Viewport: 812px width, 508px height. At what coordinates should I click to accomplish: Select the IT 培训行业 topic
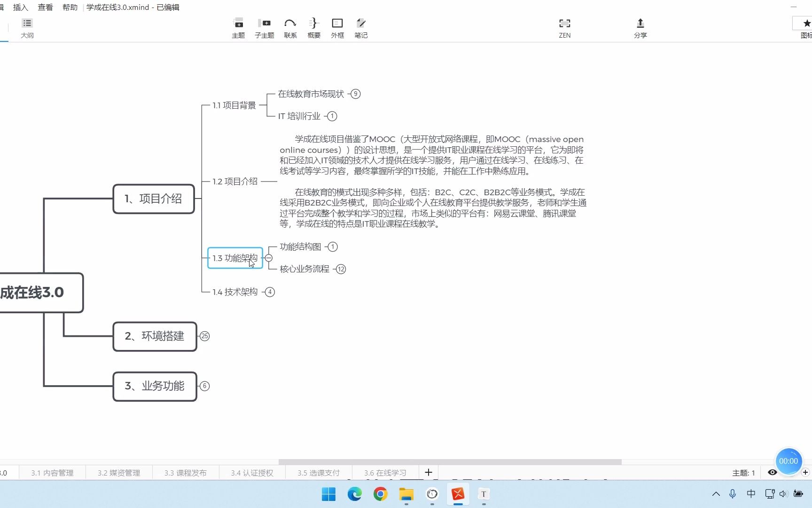click(299, 116)
